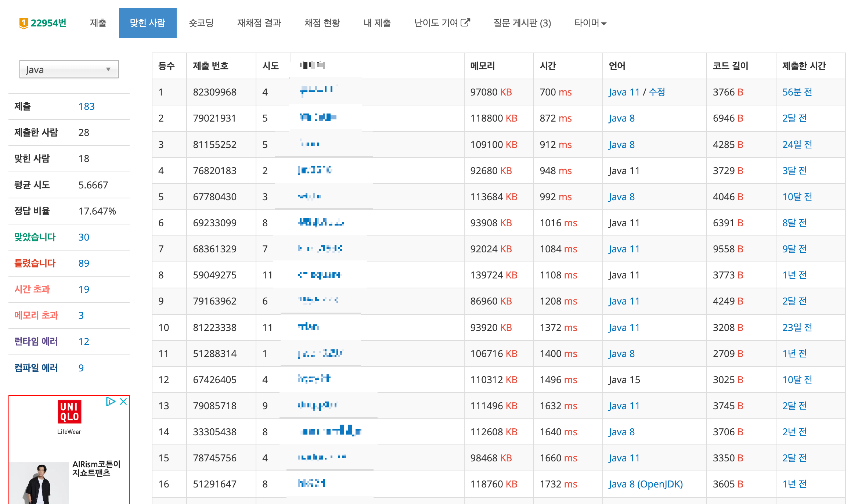Open the Java language filter dropdown
This screenshot has height=504, width=858.
[69, 69]
